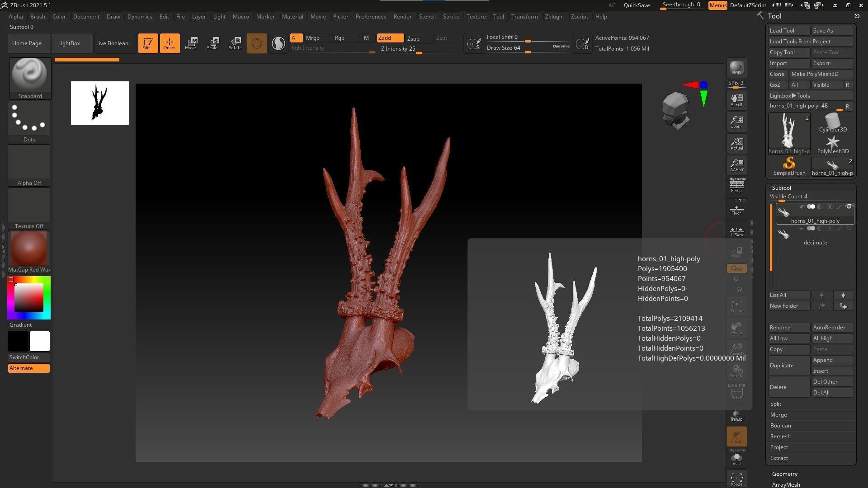The image size is (868, 488).
Task: Activate the Edit mode button
Action: click(148, 43)
